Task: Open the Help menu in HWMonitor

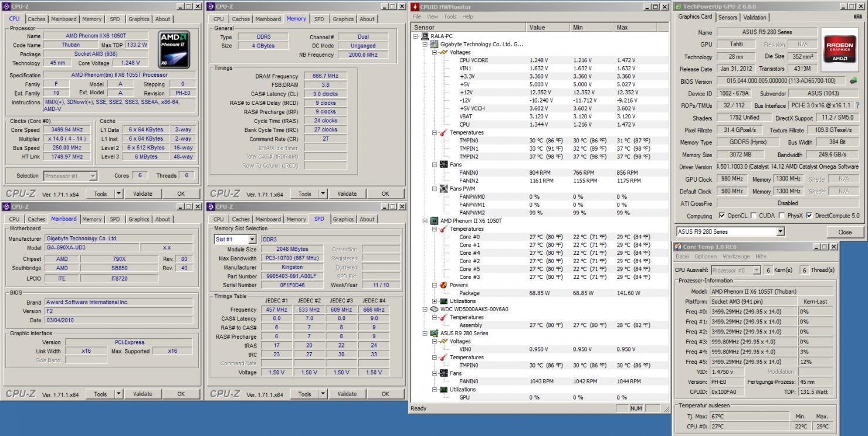Action: (467, 16)
